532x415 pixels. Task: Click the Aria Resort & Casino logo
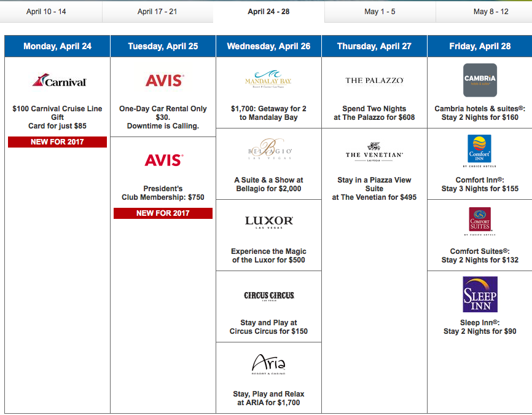click(x=268, y=364)
